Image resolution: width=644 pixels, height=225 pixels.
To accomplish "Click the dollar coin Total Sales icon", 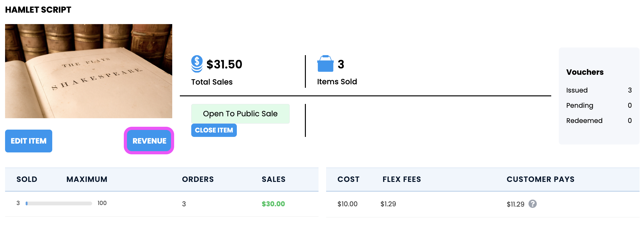I will point(197,64).
